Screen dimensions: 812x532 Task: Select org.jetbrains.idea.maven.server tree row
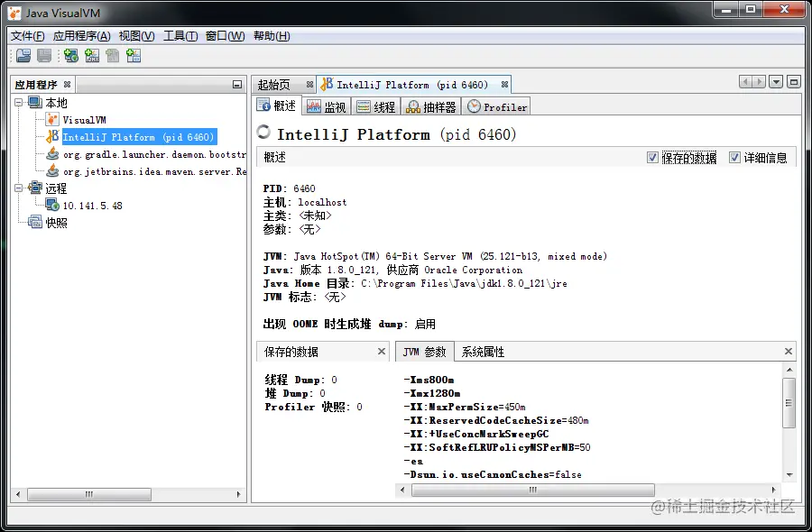(155, 171)
